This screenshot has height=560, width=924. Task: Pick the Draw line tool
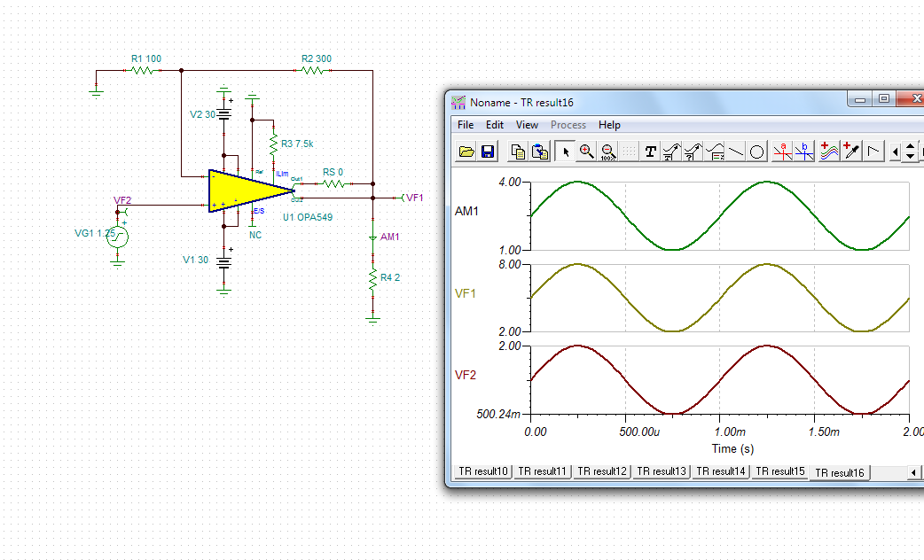736,152
